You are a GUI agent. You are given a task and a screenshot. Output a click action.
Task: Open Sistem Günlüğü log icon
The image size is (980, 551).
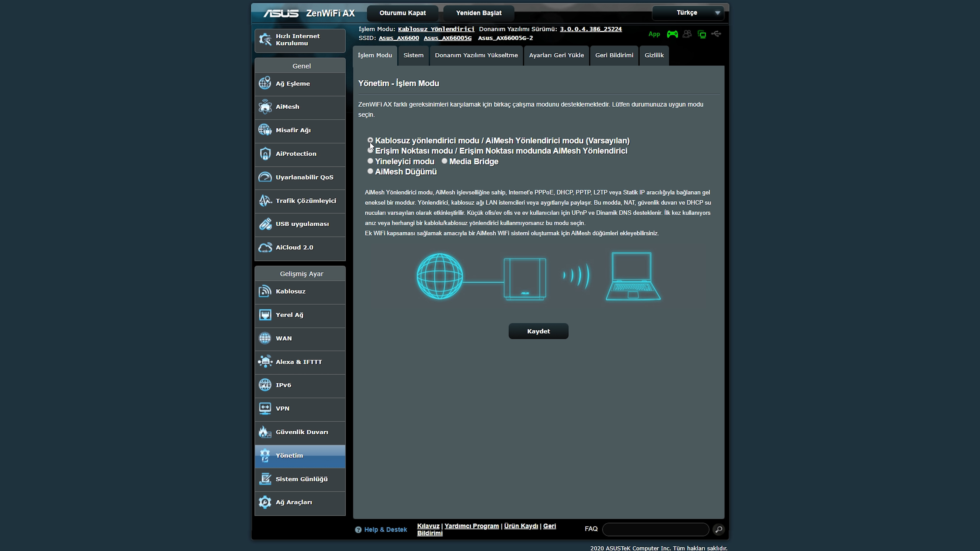(265, 479)
